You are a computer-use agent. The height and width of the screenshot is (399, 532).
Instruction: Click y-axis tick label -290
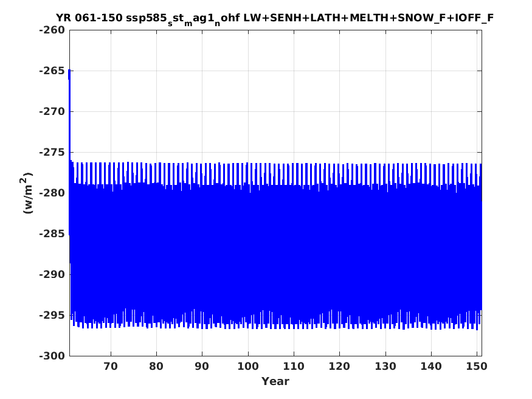[x=52, y=274]
